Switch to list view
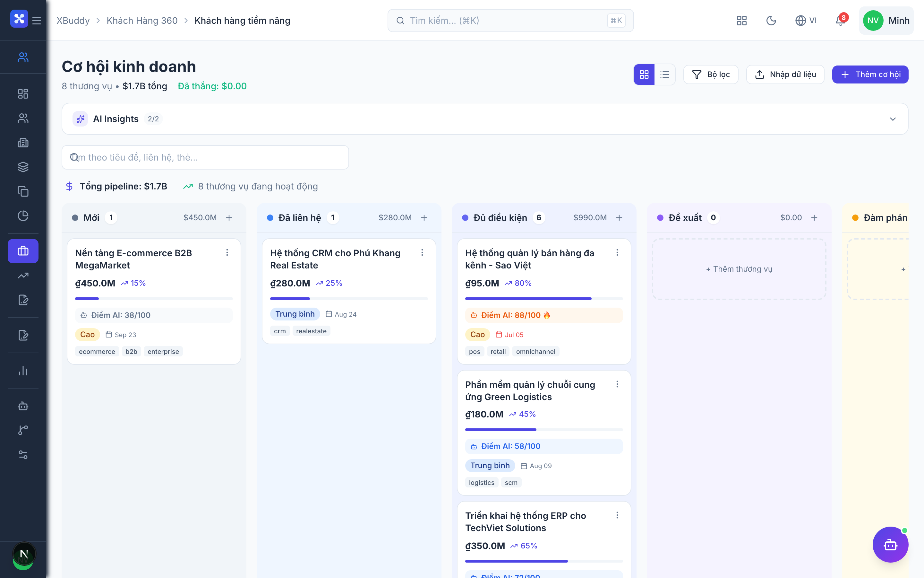This screenshot has width=924, height=578. coord(665,74)
